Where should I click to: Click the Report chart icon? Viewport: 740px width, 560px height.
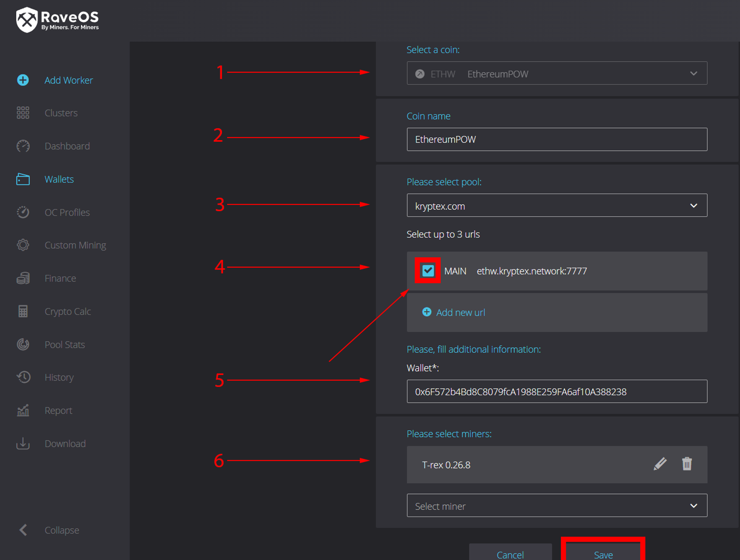23,410
